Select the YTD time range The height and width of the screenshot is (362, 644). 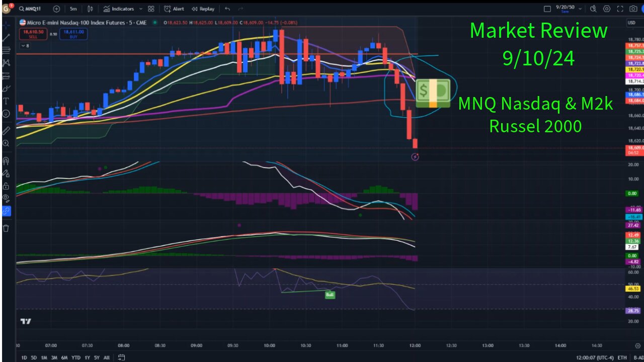pyautogui.click(x=75, y=357)
